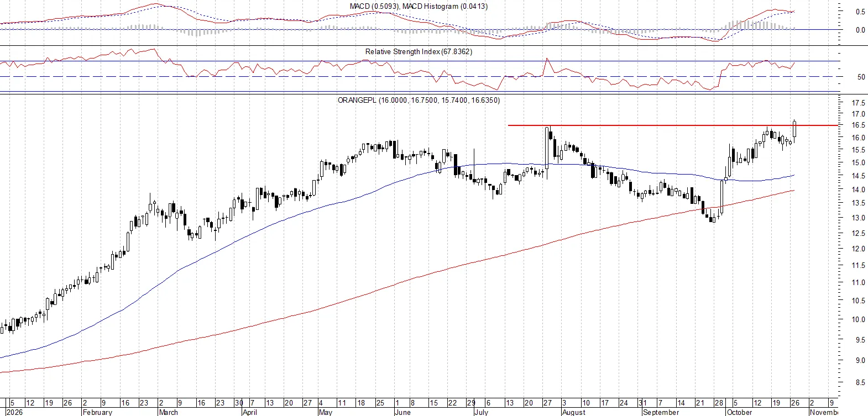Click the August month label

point(573,412)
